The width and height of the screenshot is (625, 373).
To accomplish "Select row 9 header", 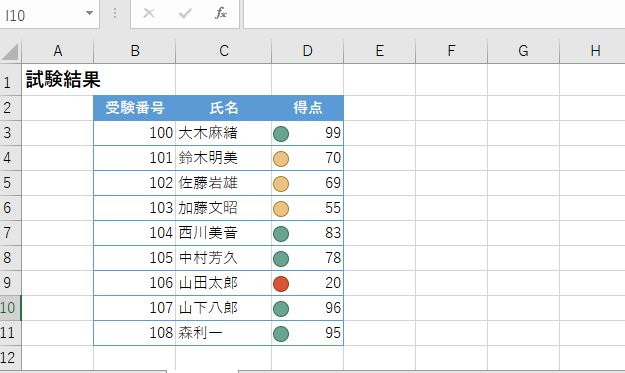I will [x=10, y=283].
